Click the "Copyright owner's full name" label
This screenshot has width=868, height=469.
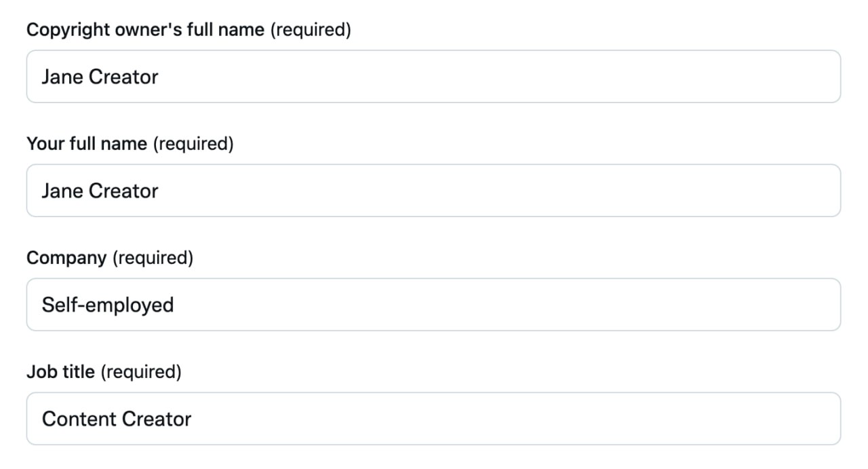tap(145, 30)
